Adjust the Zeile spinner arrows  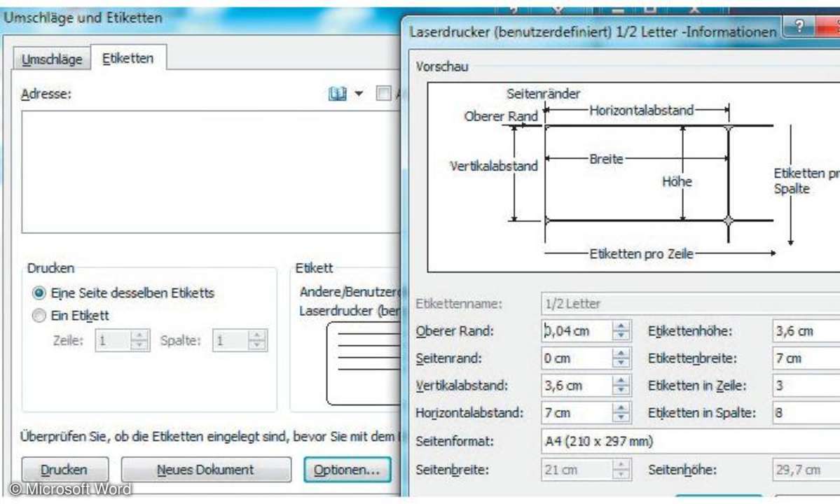[x=139, y=340]
